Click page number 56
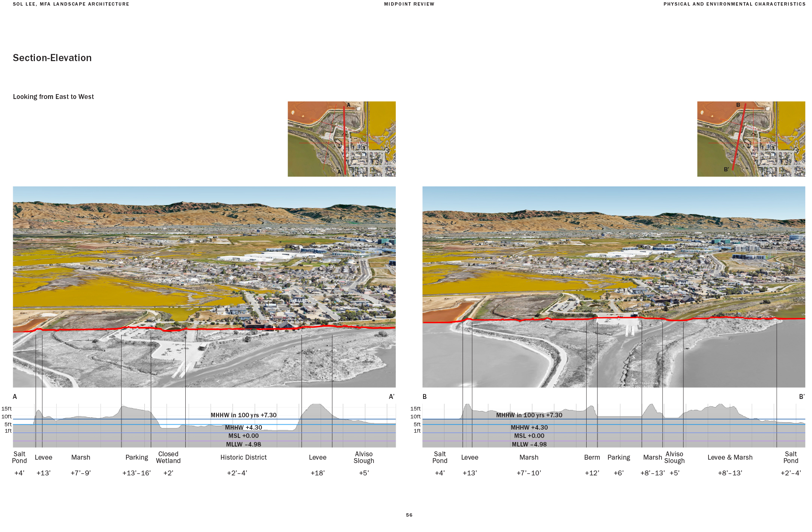Viewport: 812px width, 532px height. point(409,515)
